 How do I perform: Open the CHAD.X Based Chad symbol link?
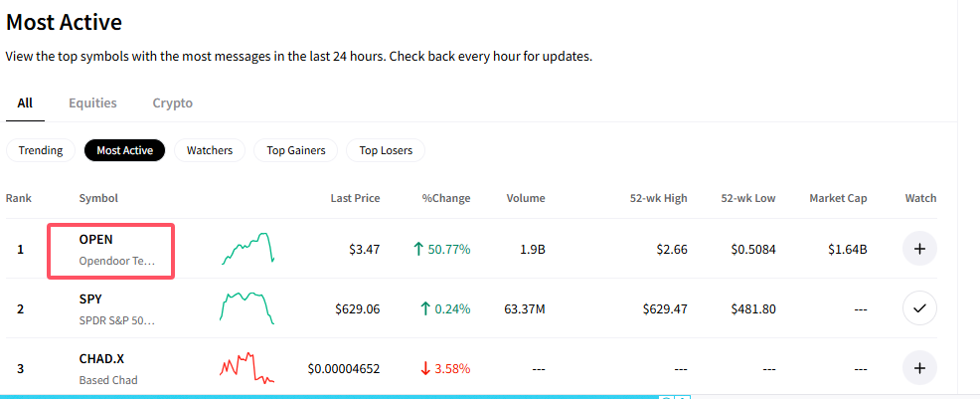108,369
